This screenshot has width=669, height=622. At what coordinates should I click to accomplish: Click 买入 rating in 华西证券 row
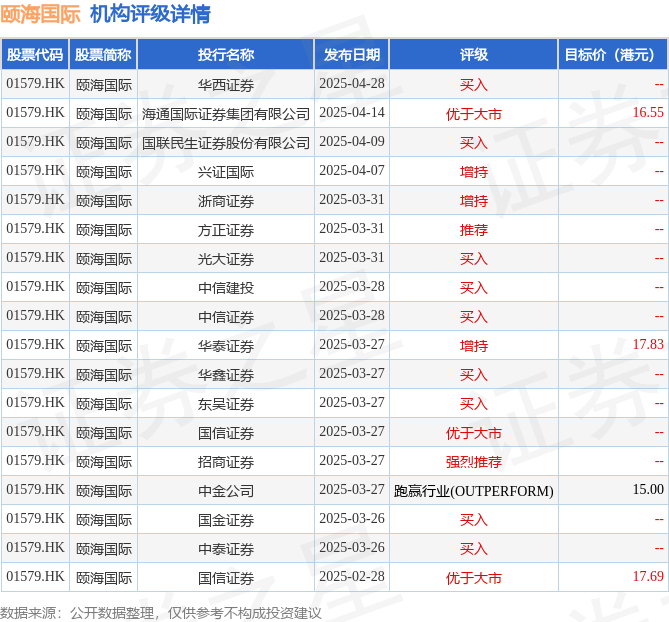click(x=474, y=85)
